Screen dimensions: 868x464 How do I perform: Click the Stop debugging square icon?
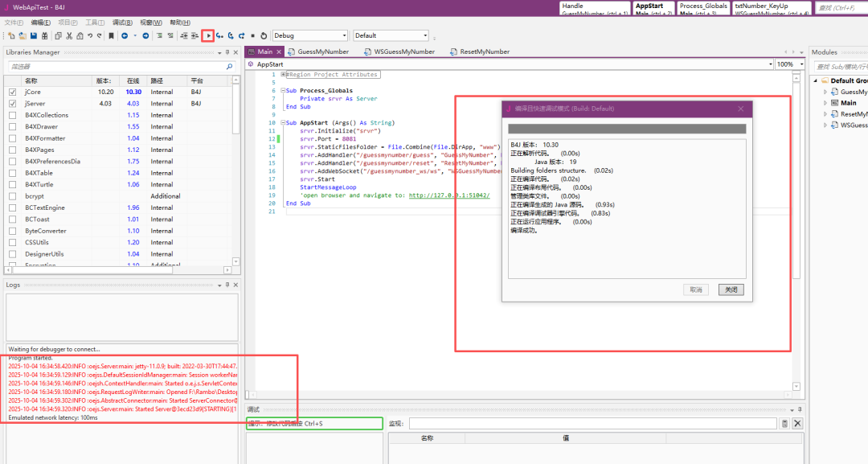[253, 35]
